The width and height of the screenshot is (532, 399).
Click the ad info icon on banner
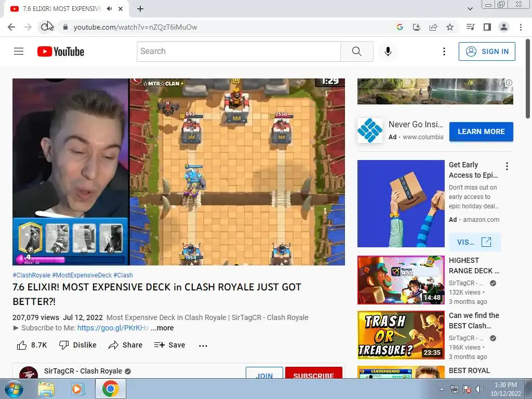(x=509, y=83)
